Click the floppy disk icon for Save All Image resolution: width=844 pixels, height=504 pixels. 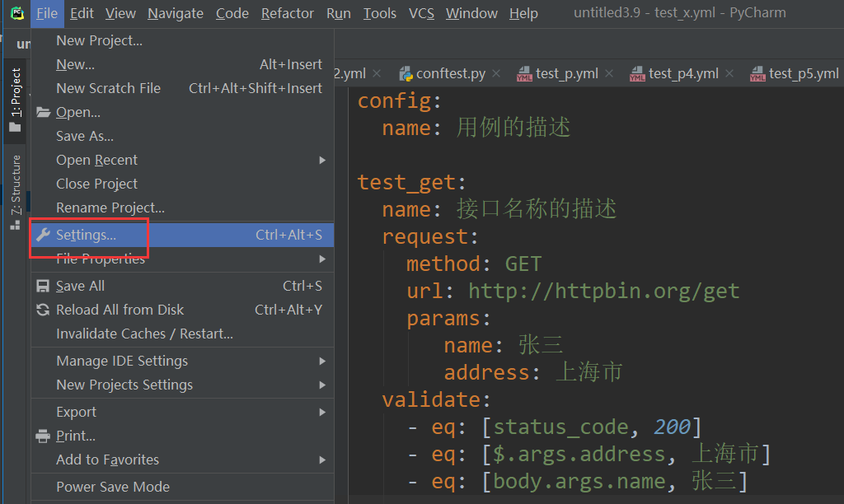coord(43,286)
